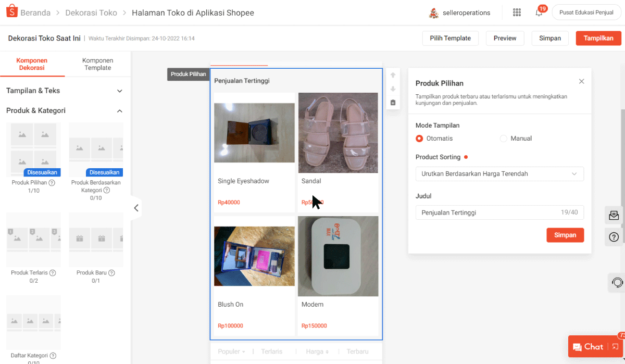
Task: Click the Tampilkan button
Action: 598,38
